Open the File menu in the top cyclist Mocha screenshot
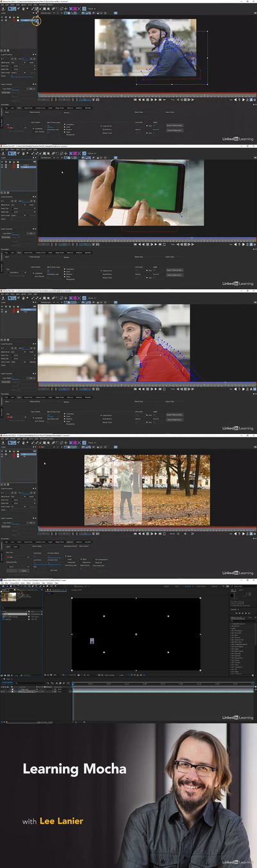The image size is (257, 868). pyautogui.click(x=3, y=5)
